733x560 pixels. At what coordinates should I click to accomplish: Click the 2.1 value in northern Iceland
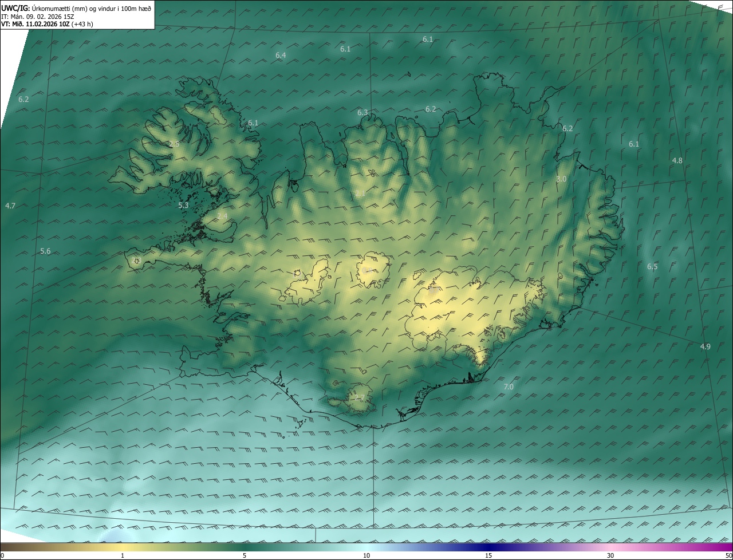pos(360,195)
